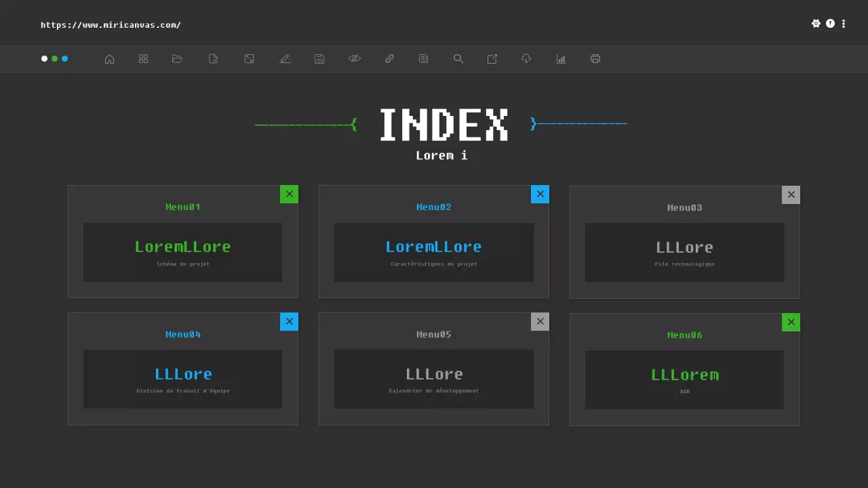Viewport: 868px width, 488px height.
Task: Open the bar chart statistics icon
Action: tap(561, 58)
